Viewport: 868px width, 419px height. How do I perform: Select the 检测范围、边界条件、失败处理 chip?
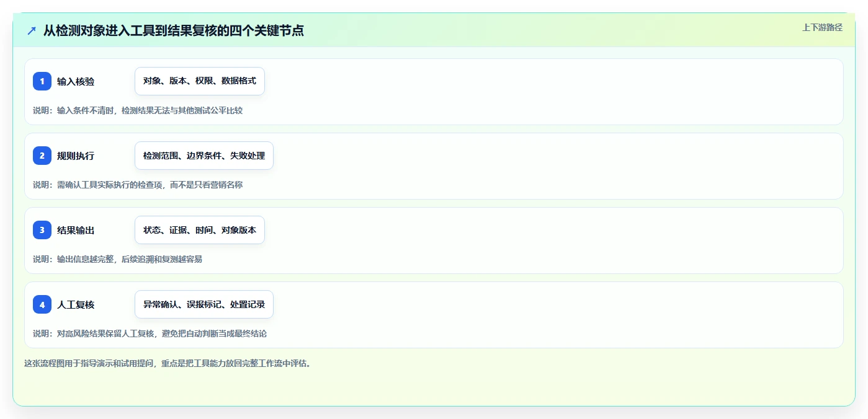click(x=204, y=156)
